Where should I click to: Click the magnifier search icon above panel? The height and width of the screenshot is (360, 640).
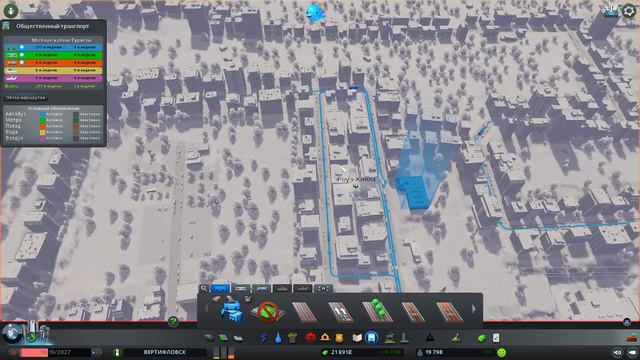[x=204, y=289]
